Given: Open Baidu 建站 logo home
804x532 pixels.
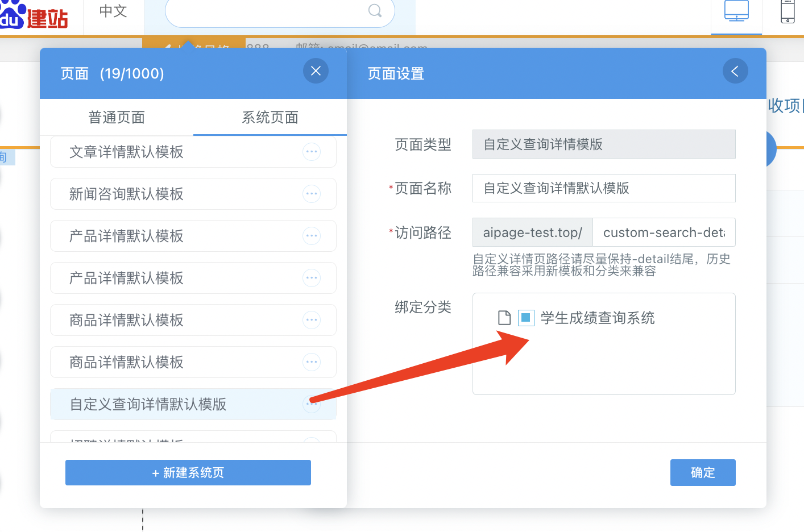Looking at the screenshot, I should click(x=34, y=15).
